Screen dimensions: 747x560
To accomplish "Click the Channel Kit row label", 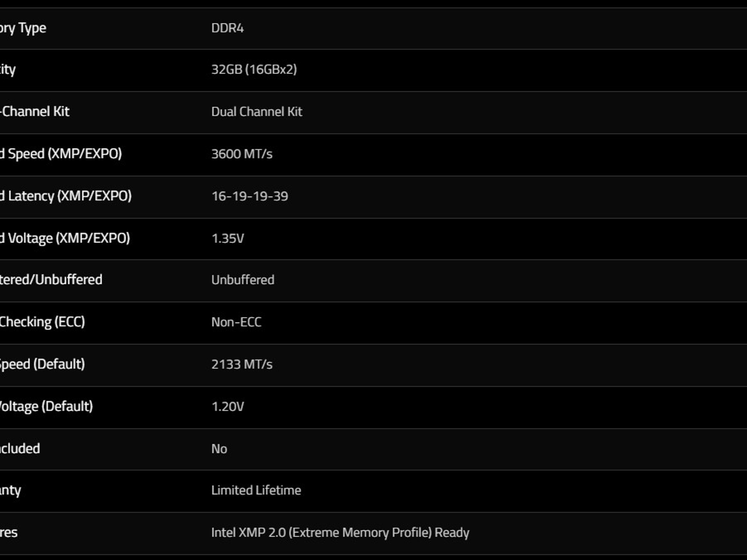I will point(35,112).
